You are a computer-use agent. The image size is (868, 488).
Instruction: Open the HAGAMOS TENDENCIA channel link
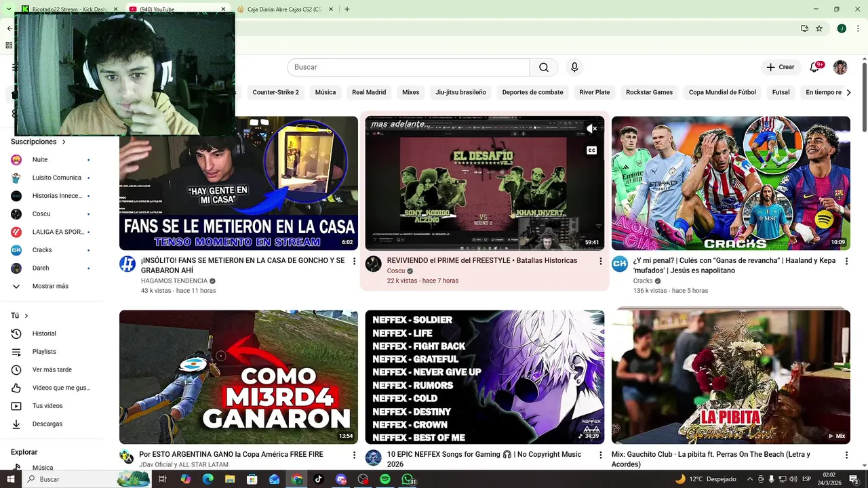point(174,281)
